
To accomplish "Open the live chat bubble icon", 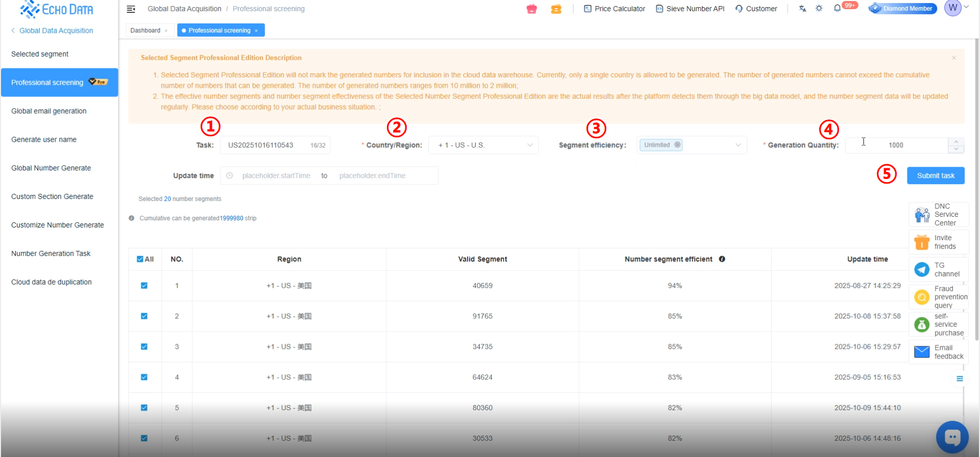I will point(952,437).
